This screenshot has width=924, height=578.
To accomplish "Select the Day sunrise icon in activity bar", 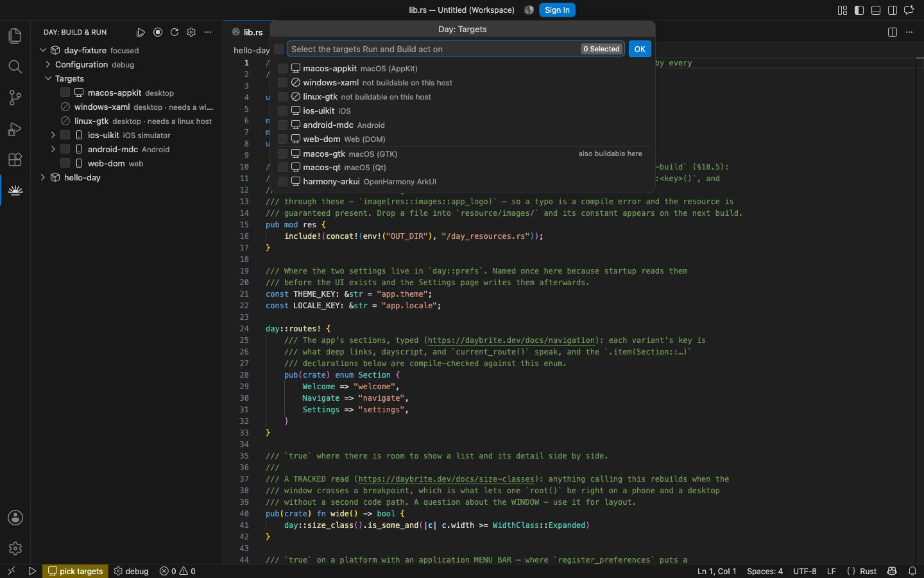I will point(15,190).
